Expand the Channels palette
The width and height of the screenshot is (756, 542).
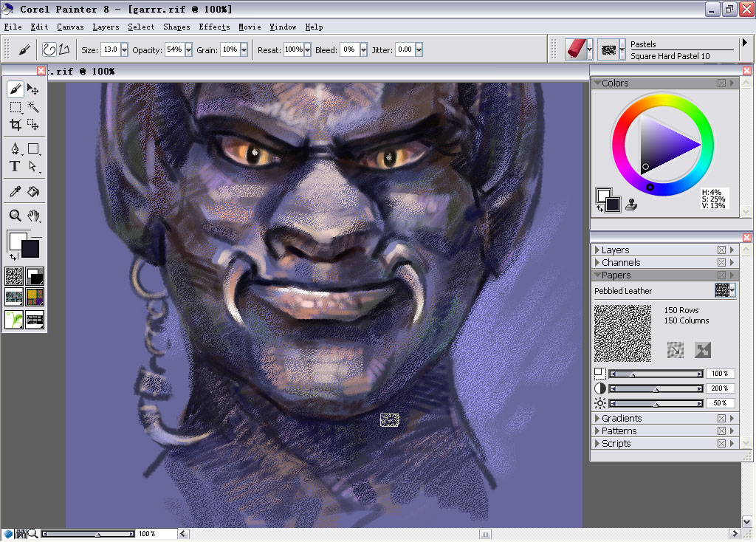(x=597, y=262)
